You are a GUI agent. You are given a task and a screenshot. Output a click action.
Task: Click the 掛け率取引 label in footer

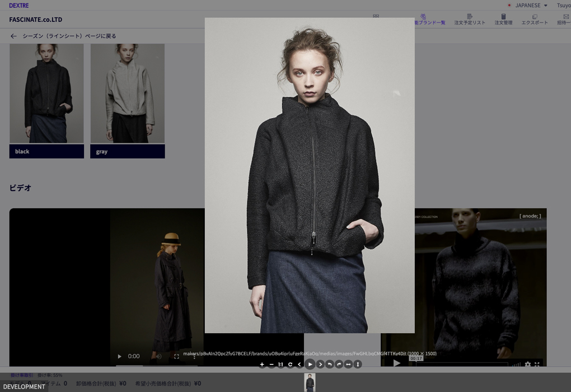pos(22,375)
